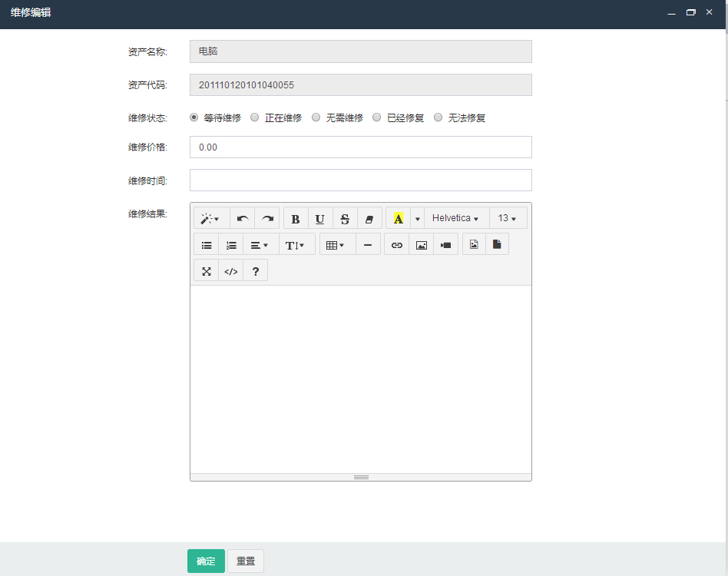Click the yellow highlighted A color button
This screenshot has width=728, height=576.
pos(398,219)
